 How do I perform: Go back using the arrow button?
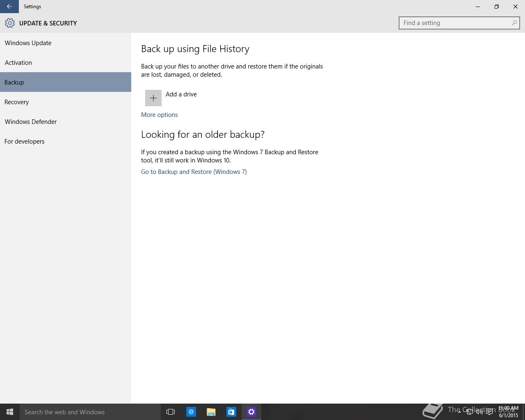(x=9, y=7)
